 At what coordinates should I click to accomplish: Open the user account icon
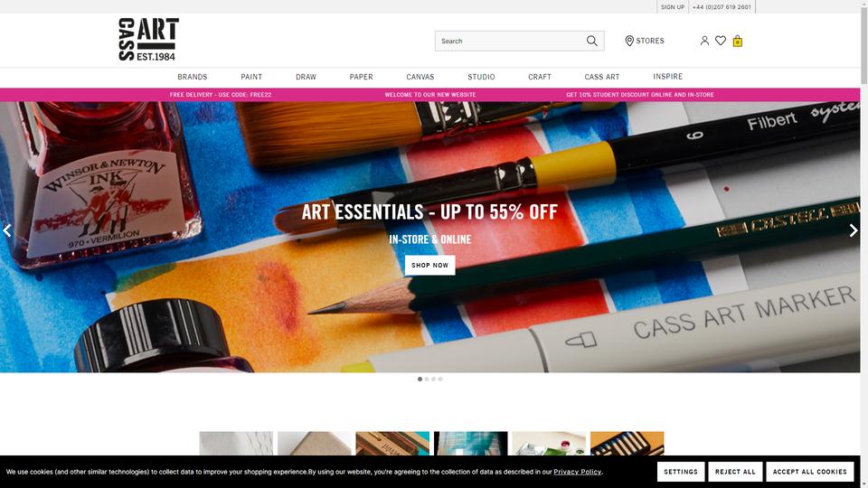[704, 41]
